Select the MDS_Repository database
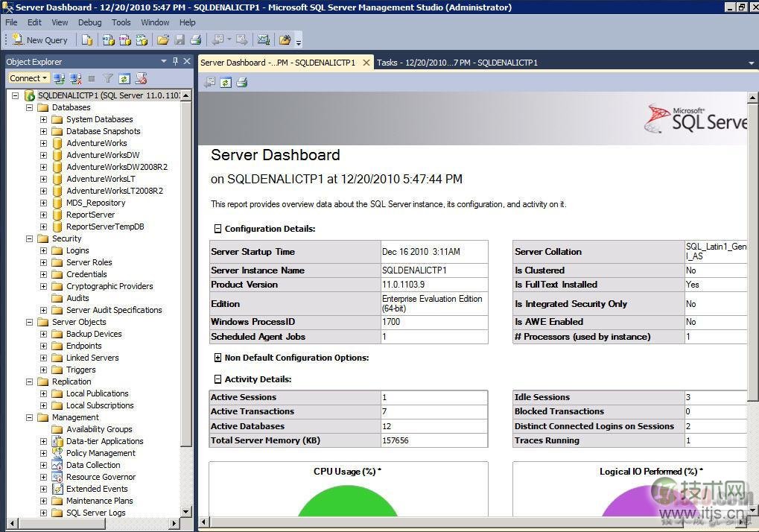Viewport: 759px width, 532px height. tap(96, 203)
